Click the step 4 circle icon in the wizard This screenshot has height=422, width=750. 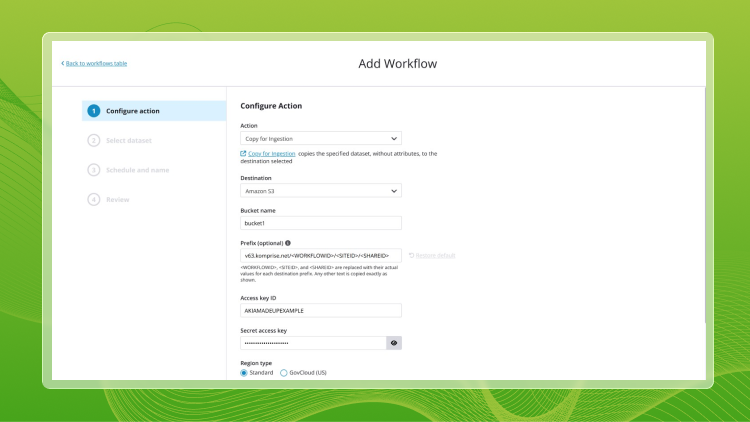93,199
